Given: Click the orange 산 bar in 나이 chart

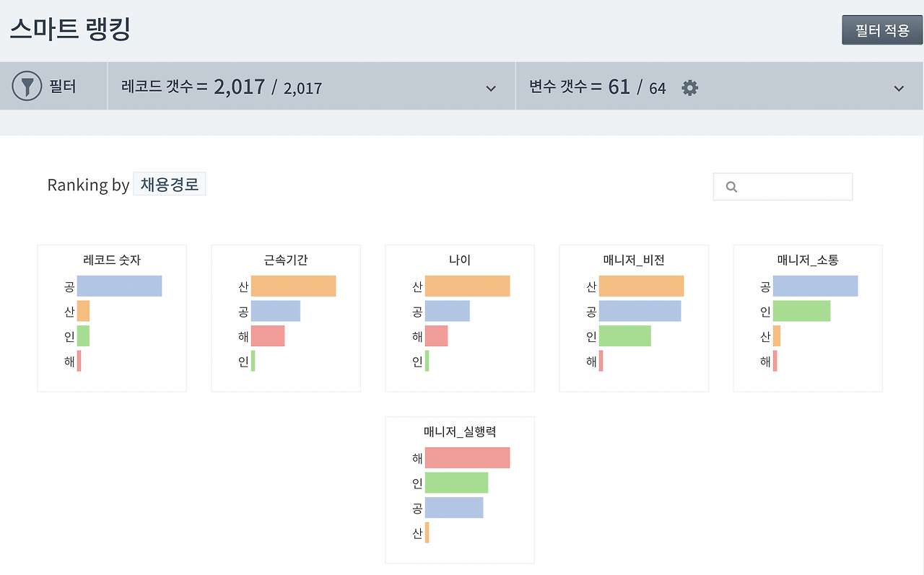Looking at the screenshot, I should (469, 286).
